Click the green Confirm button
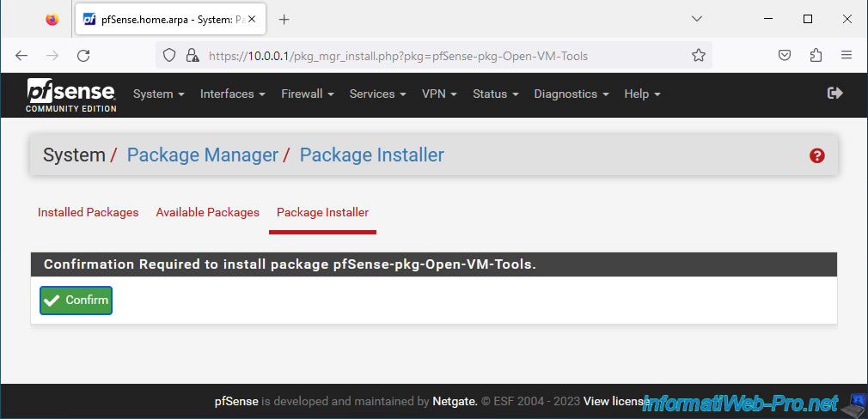This screenshot has width=868, height=419. [x=76, y=301]
